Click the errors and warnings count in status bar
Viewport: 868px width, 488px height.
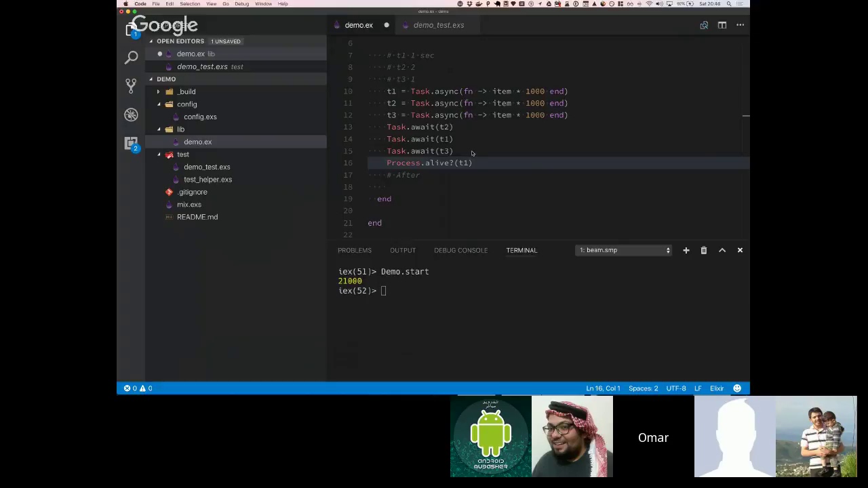[x=138, y=388]
